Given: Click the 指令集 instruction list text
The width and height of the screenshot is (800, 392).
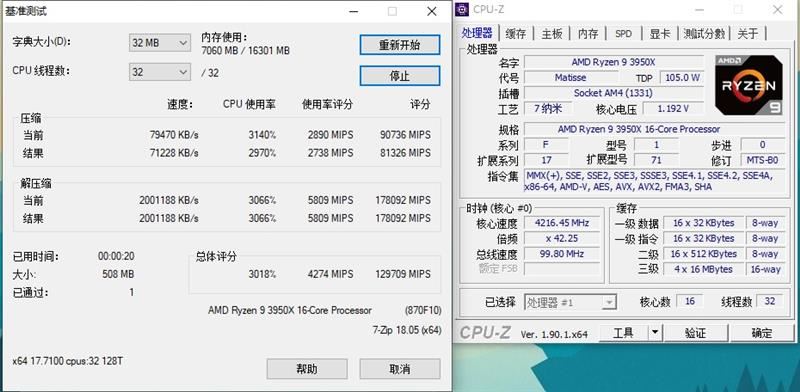Looking at the screenshot, I should [x=654, y=181].
